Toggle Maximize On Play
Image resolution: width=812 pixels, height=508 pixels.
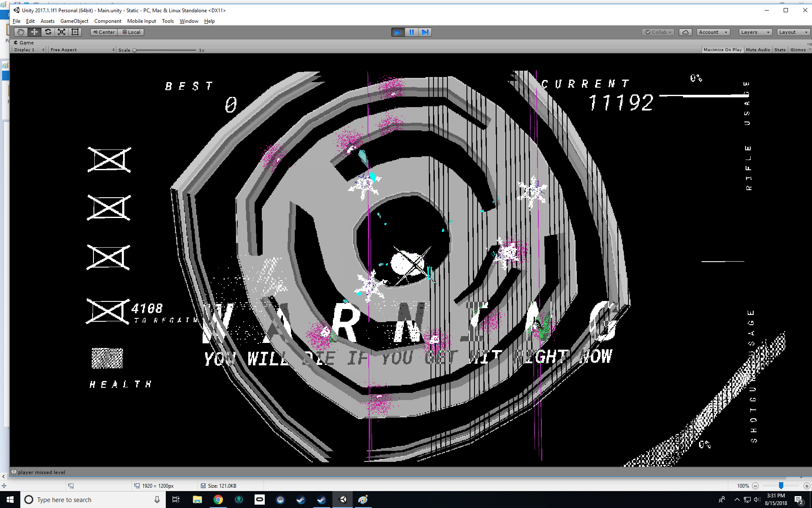722,50
